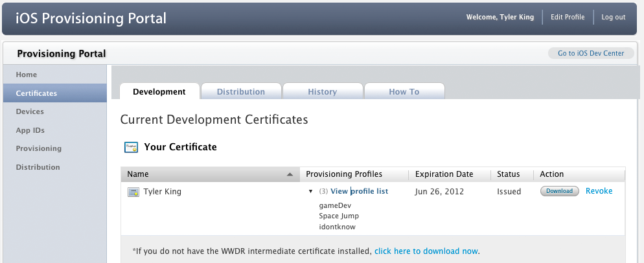This screenshot has width=644, height=263.
Task: Open the How To tab
Action: [404, 91]
